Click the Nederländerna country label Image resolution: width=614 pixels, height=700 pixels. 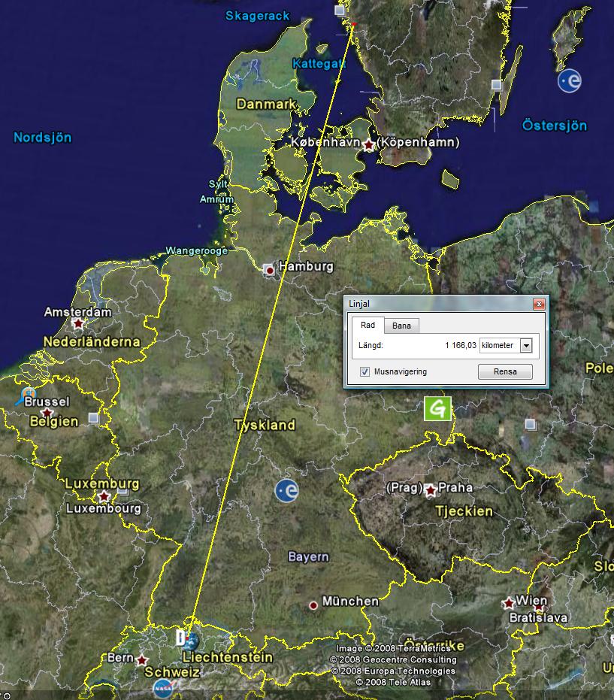pyautogui.click(x=92, y=342)
